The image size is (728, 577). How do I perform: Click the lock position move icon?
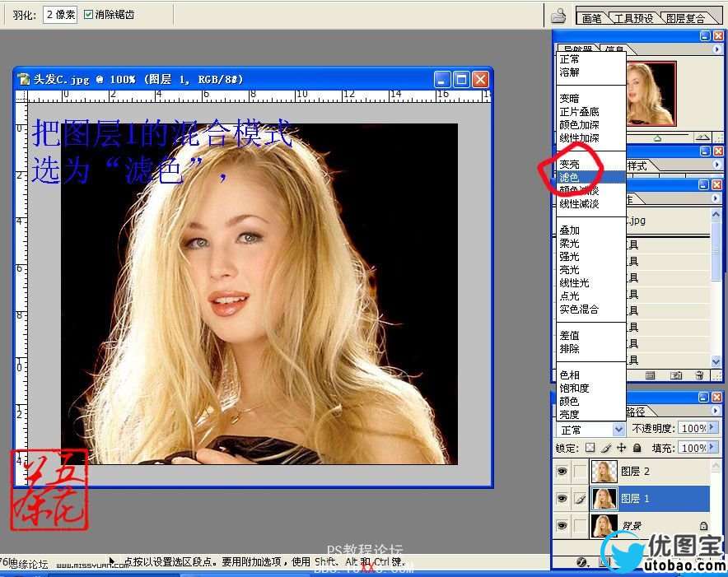coord(622,448)
